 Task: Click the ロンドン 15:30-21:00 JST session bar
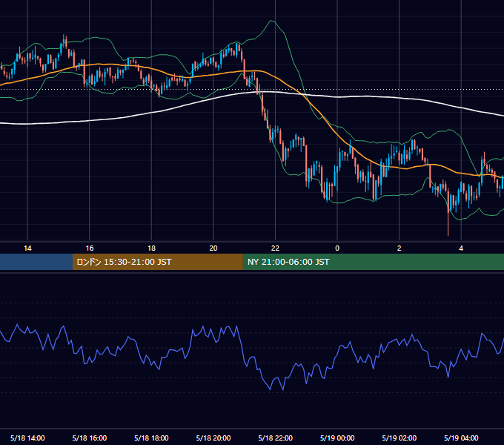point(157,262)
